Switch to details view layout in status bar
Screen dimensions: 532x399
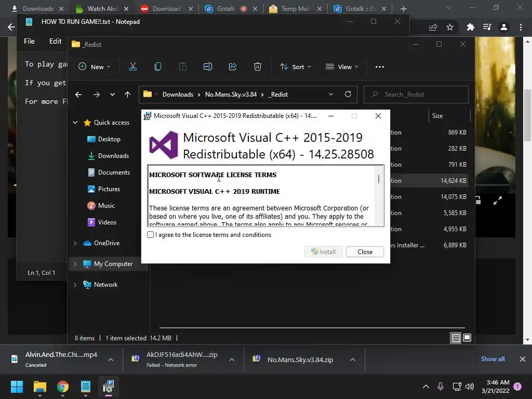click(x=456, y=338)
